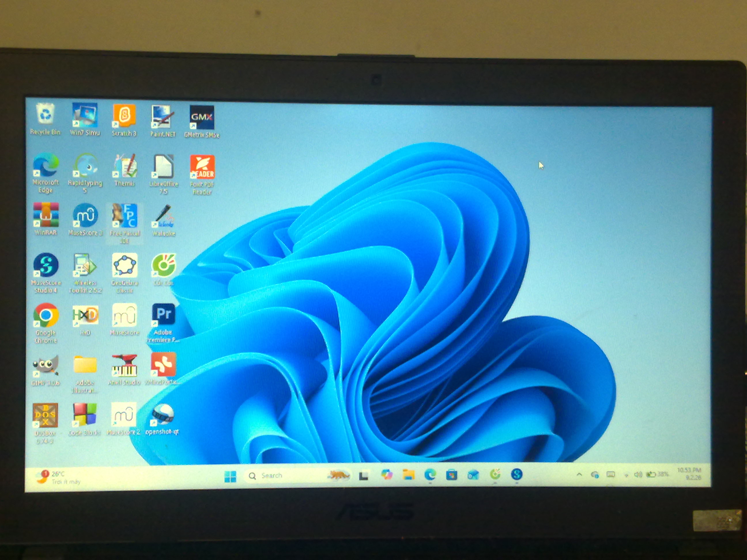Open the clock and date flyout
This screenshot has height=560, width=747.
click(688, 474)
